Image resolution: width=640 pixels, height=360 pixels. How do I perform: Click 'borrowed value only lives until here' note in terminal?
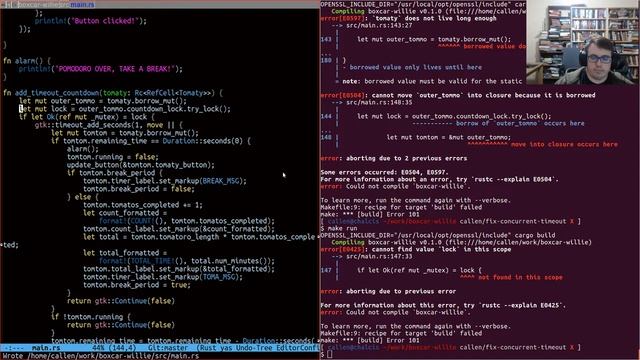coord(416,67)
